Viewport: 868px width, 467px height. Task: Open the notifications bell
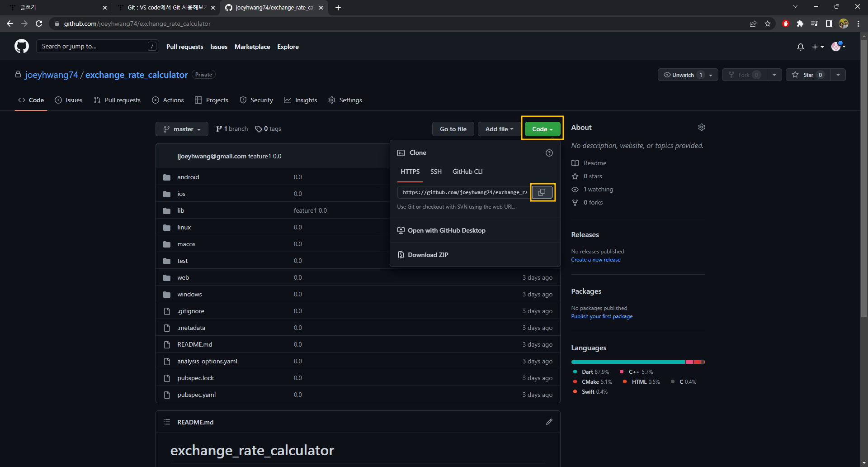pyautogui.click(x=801, y=47)
